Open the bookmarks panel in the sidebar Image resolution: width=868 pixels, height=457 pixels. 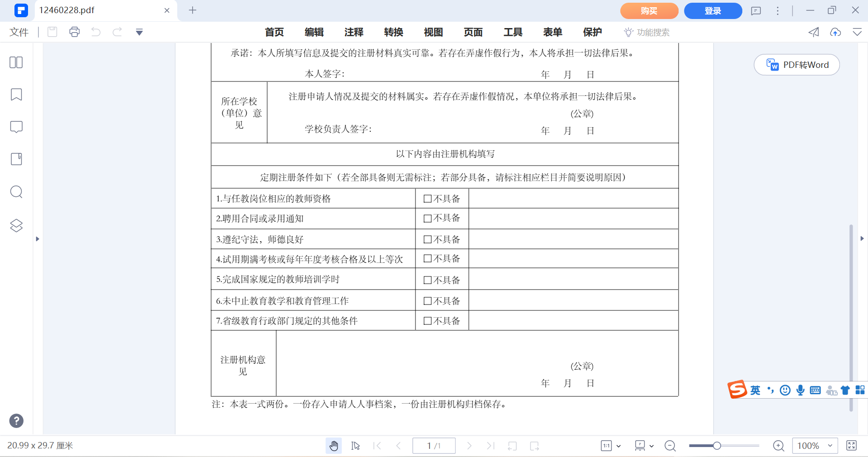tap(16, 95)
